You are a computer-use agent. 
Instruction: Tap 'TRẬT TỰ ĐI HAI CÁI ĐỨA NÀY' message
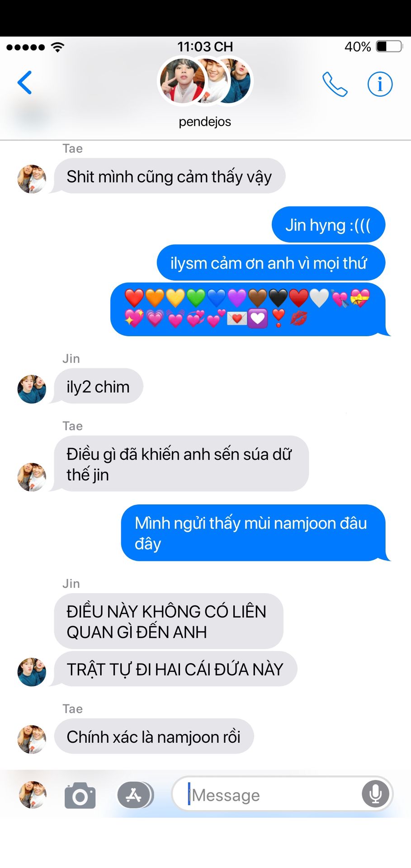point(175,669)
